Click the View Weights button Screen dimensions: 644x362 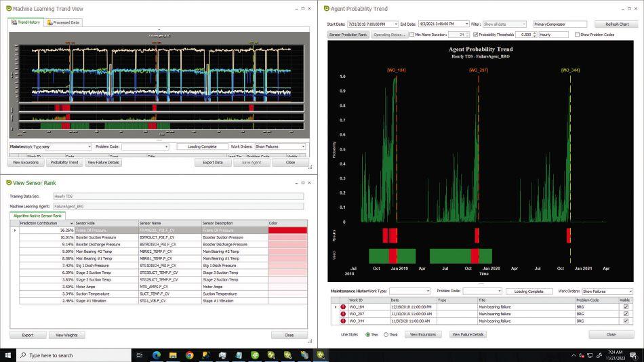click(66, 335)
